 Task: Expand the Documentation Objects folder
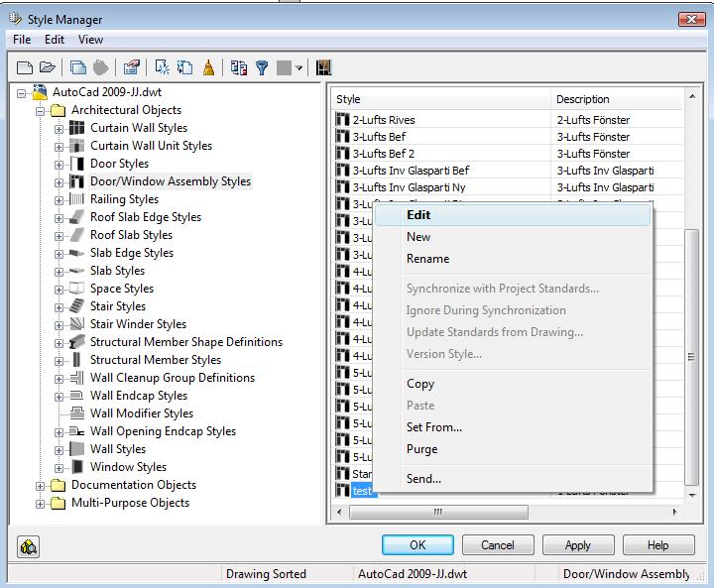[x=40, y=486]
